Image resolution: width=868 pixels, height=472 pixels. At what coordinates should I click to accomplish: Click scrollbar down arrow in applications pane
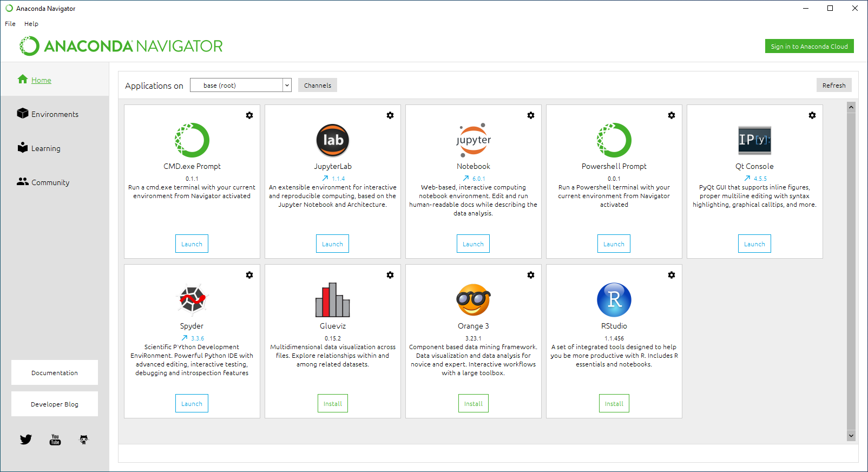(851, 436)
